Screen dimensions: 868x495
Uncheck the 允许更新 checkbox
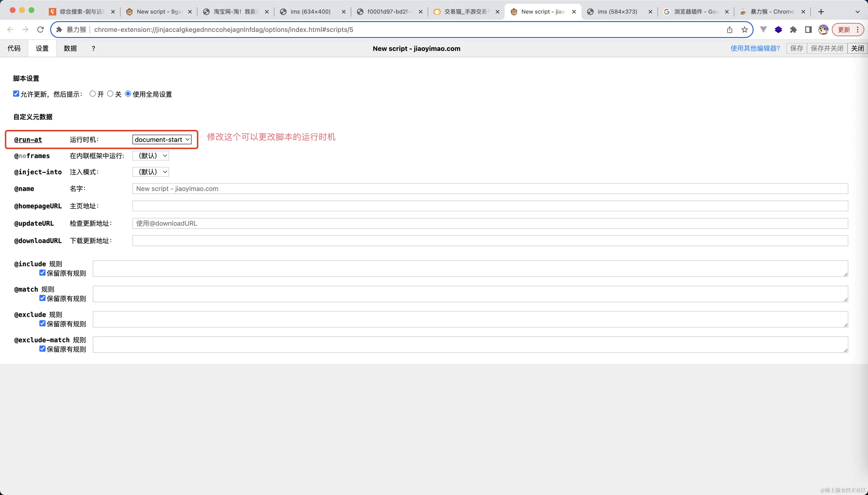tap(16, 94)
